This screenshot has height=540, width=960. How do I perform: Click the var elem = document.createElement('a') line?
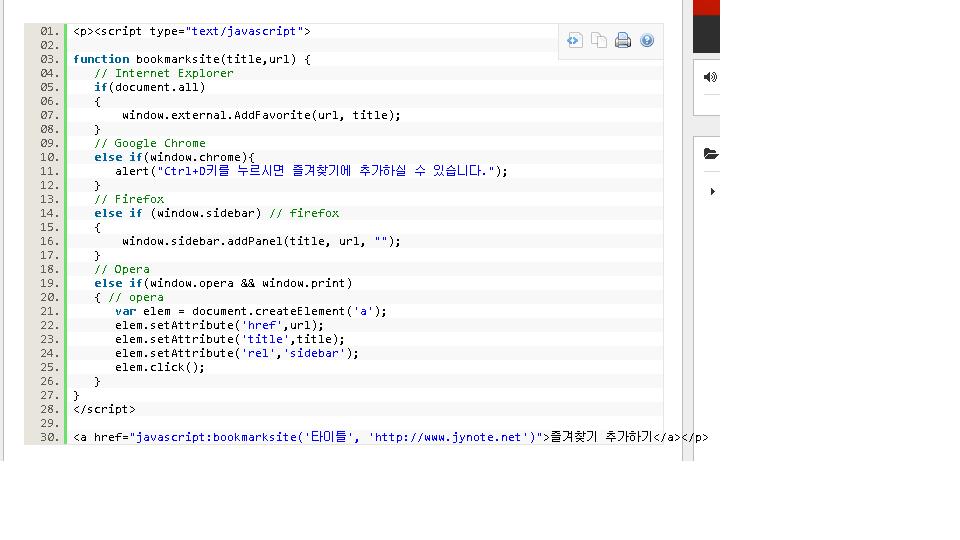tap(251, 311)
